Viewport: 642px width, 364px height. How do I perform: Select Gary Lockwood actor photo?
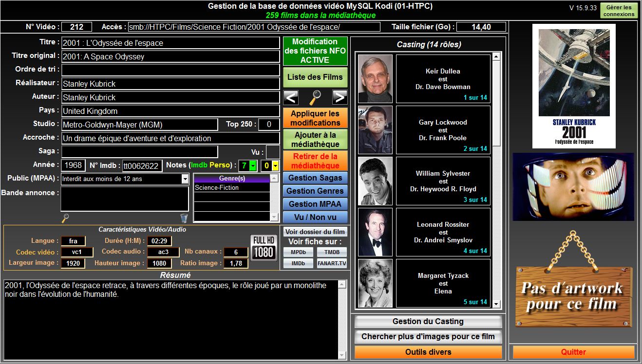375,130
